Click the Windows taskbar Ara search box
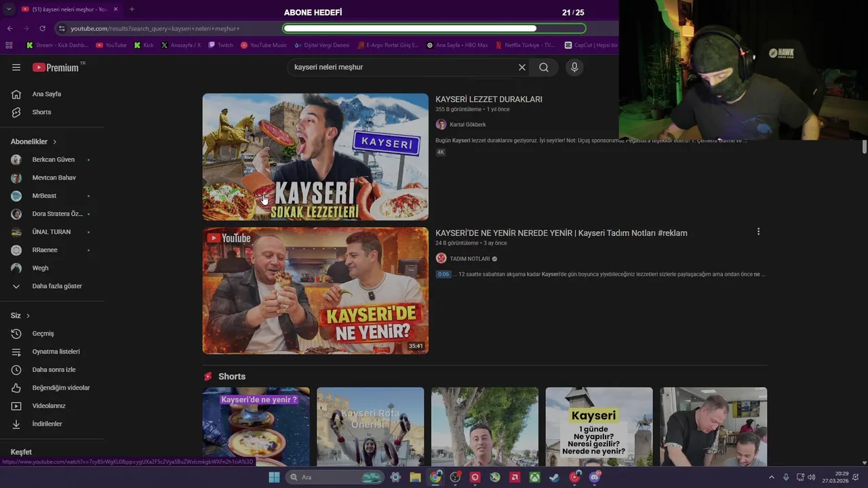868x488 pixels. click(334, 477)
